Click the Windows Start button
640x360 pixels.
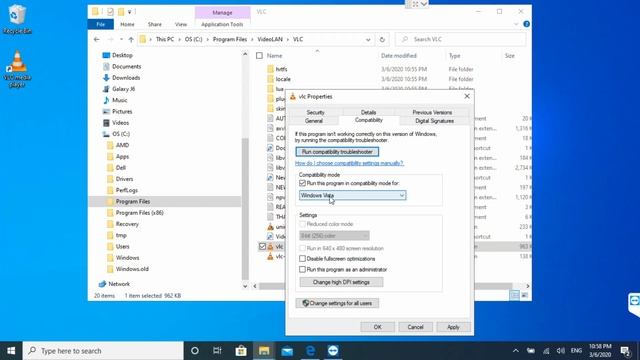pos(11,351)
